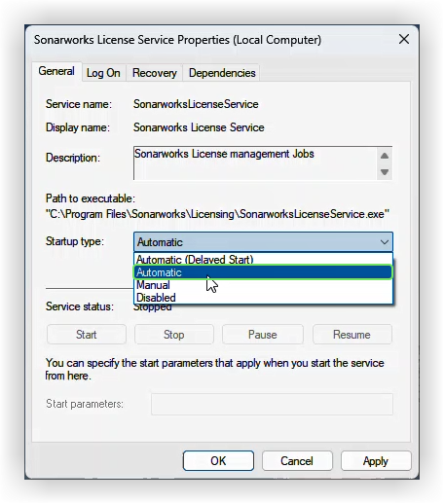Image resolution: width=444 pixels, height=504 pixels.
Task: Apply the service property changes
Action: (376, 461)
